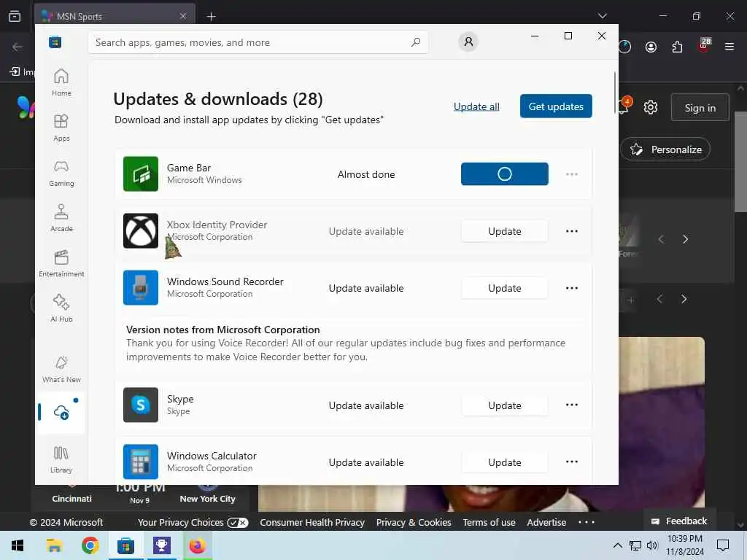Click the Xbox Identity Provider app icon

[141, 231]
